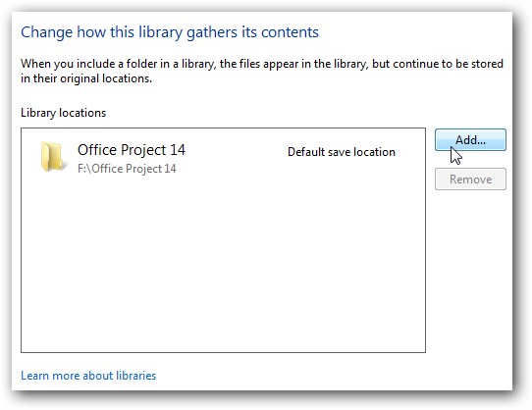Click the Add... button
Screen dimensions: 532x410
point(470,139)
